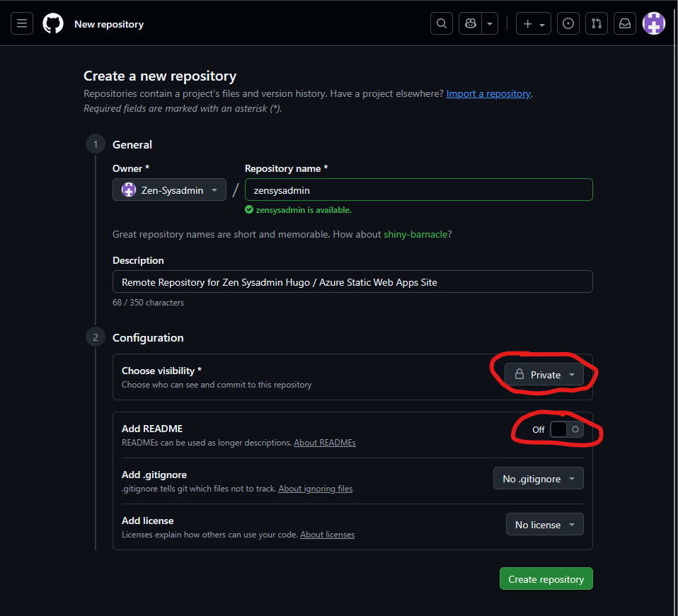Click into the Description text field
Viewport: 678px width, 616px height.
point(352,282)
